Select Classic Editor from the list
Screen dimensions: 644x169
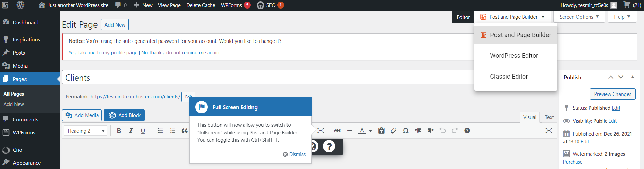coord(516,77)
